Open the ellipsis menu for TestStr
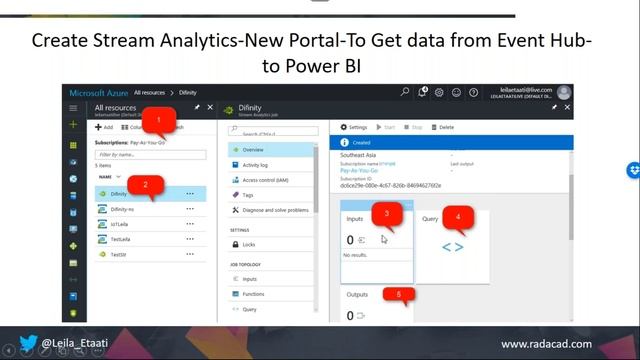The height and width of the screenshot is (360, 640). click(x=190, y=254)
